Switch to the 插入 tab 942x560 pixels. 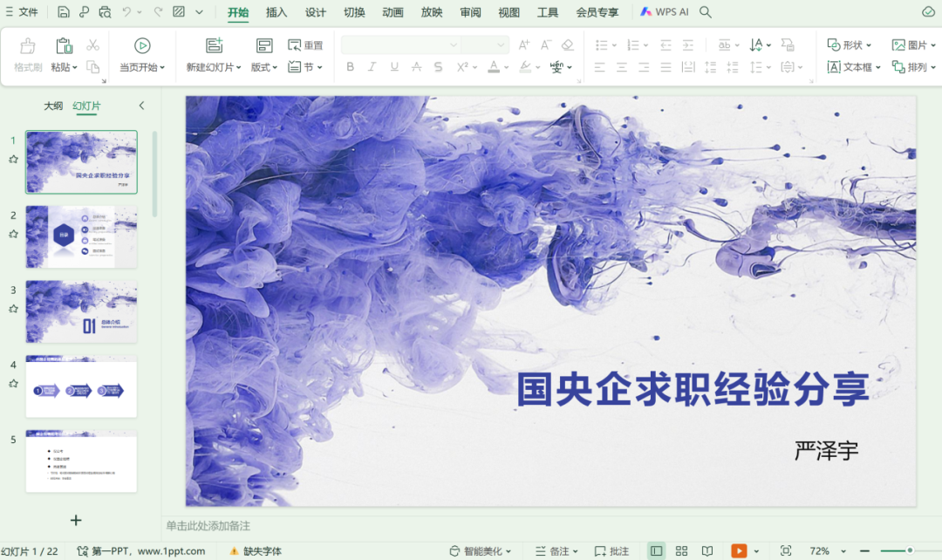coord(276,12)
